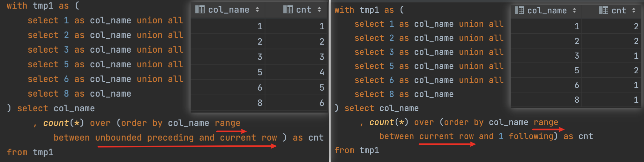The height and width of the screenshot is (162, 644).
Task: Select left table cnt cell showing 4
Action: point(322,72)
